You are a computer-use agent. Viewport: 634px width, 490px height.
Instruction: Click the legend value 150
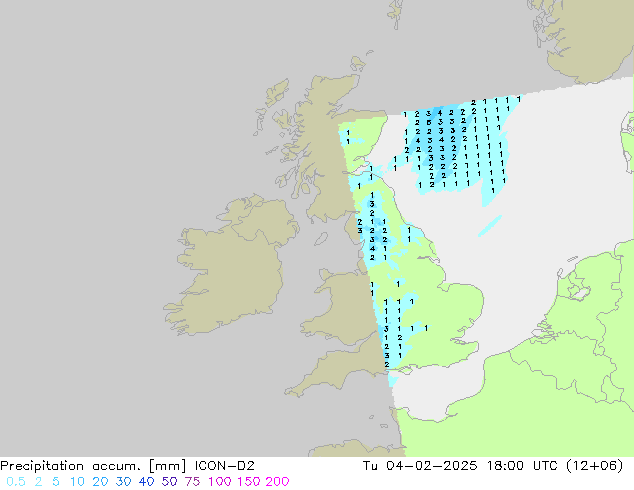pos(249,482)
